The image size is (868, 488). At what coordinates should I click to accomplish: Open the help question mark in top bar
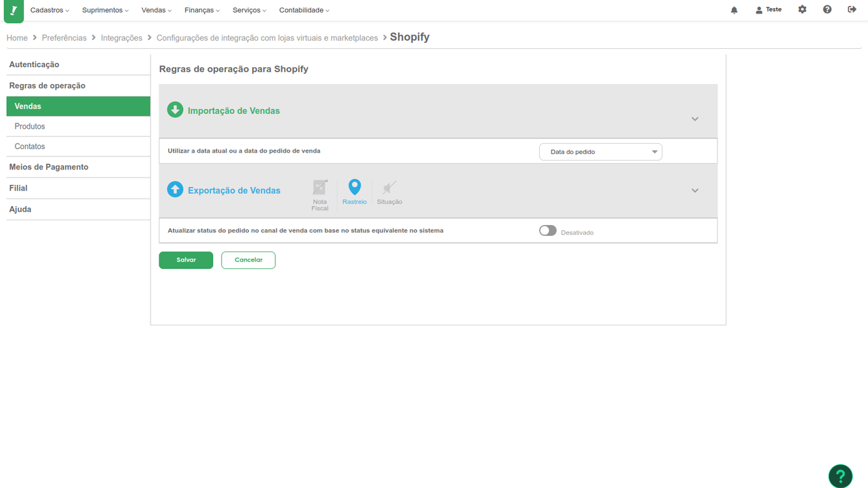click(x=827, y=9)
